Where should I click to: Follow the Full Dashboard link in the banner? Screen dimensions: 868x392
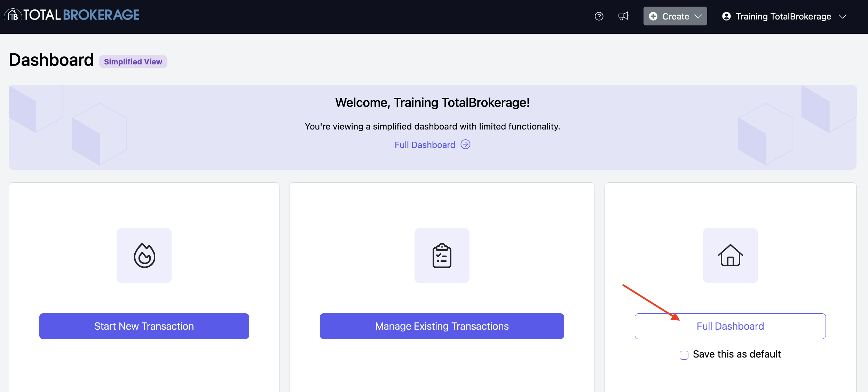tap(425, 145)
